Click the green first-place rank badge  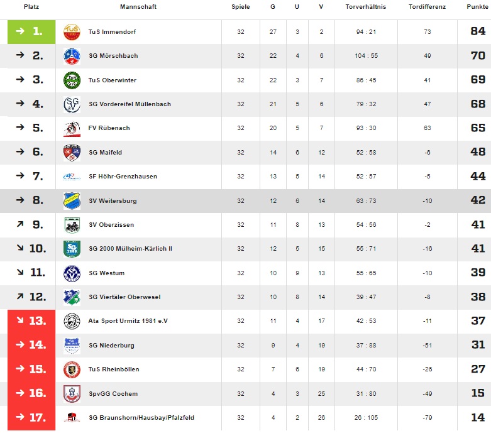[x=31, y=31]
